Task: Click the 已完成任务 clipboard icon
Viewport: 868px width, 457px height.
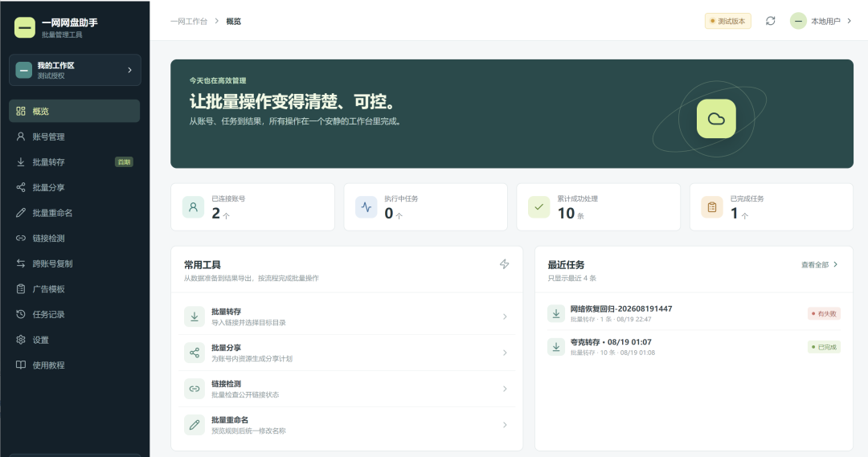Action: 712,207
